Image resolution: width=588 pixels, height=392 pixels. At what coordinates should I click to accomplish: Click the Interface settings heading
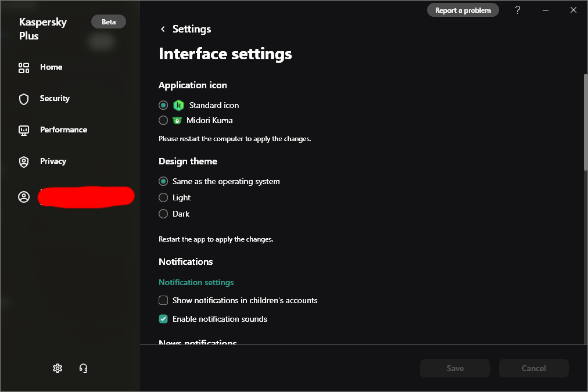[225, 54]
